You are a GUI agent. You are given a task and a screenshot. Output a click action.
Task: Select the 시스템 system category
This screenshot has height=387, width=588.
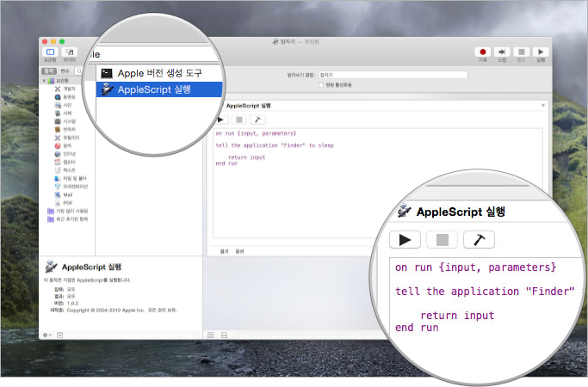pos(65,121)
